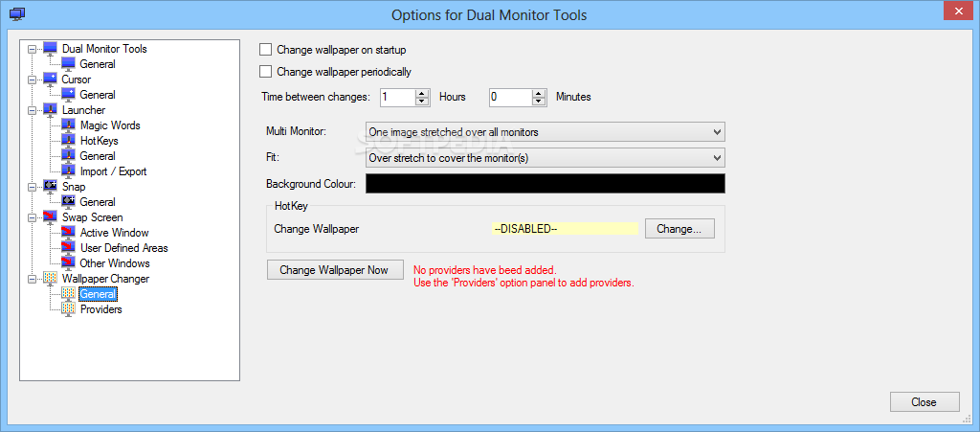The width and height of the screenshot is (980, 432).
Task: Select the Cursor label in tree
Action: pyautogui.click(x=76, y=80)
